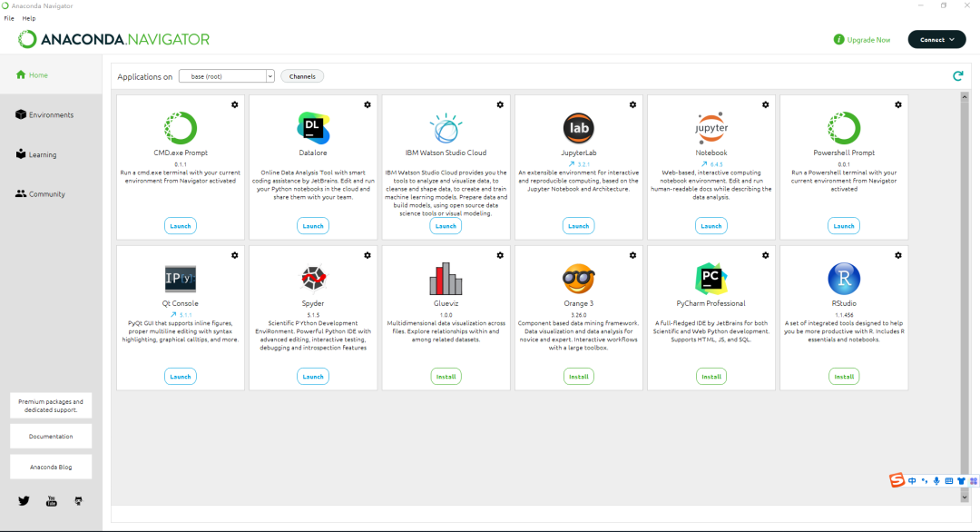Launch Jupyter Notebook
This screenshot has height=532, width=980.
[x=711, y=226]
